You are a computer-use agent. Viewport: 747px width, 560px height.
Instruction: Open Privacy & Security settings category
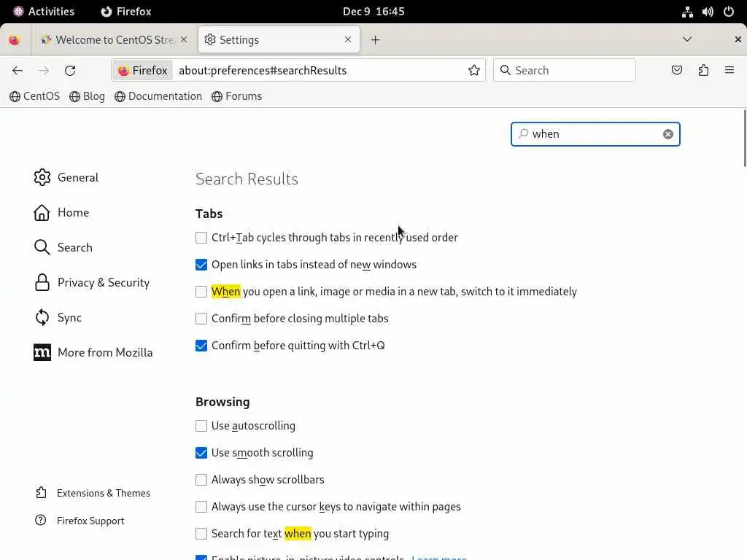(103, 283)
